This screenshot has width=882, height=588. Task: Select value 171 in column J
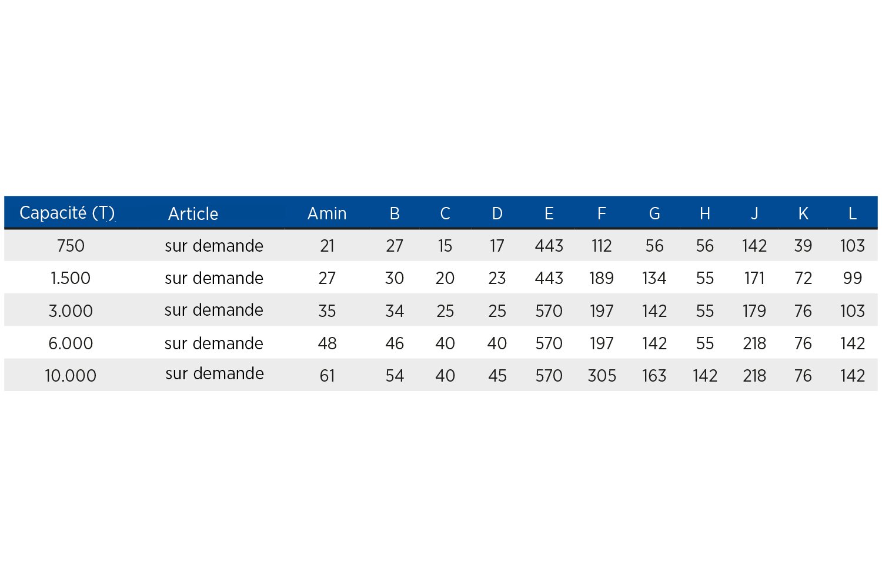coord(754,278)
